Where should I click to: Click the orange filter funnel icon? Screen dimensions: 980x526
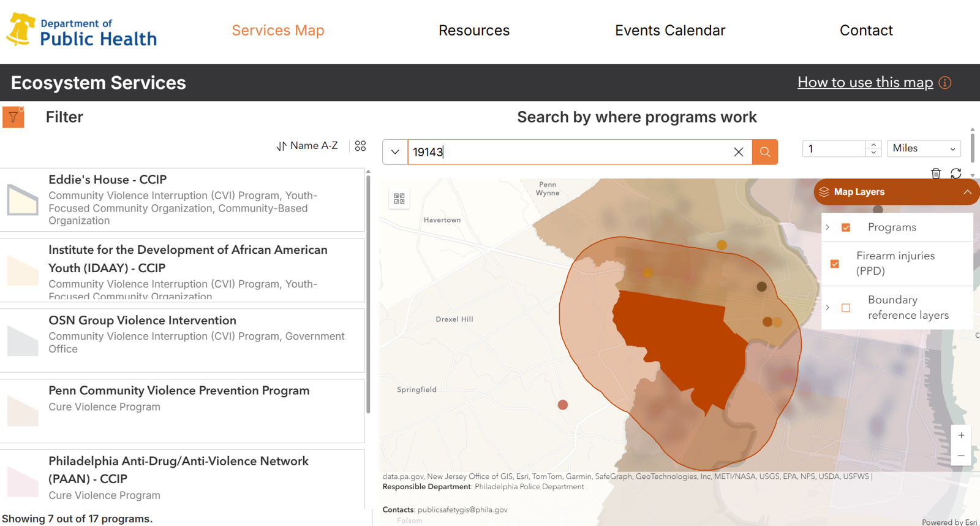pyautogui.click(x=13, y=117)
